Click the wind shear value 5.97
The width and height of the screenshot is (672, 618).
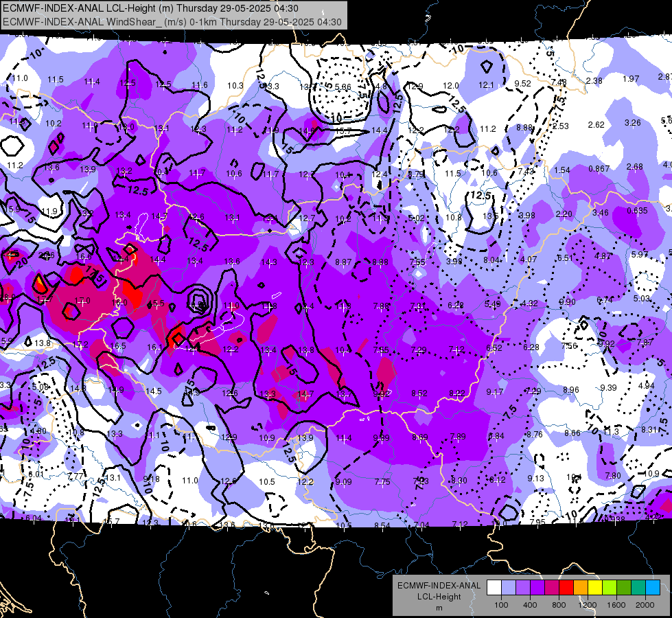pos(640,254)
